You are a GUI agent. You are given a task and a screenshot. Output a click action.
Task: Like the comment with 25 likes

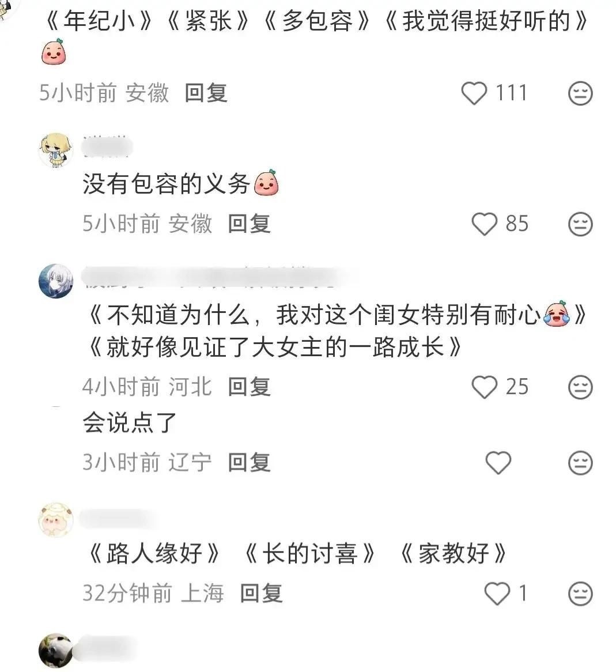coord(484,387)
